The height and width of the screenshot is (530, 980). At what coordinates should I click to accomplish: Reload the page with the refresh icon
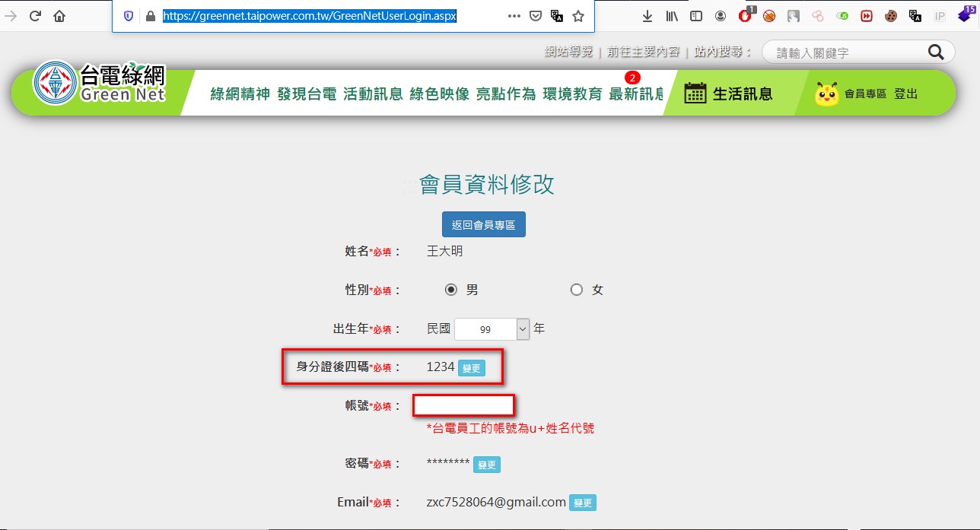pyautogui.click(x=34, y=16)
